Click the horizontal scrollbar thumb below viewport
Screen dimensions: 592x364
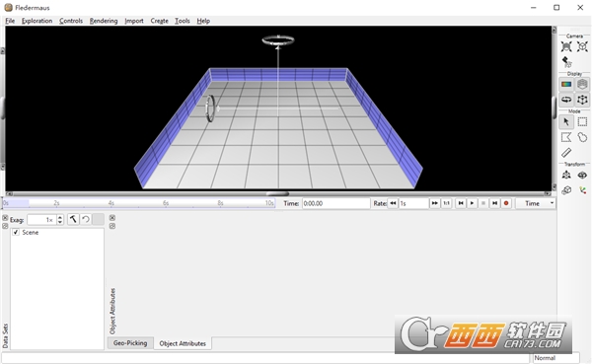pyautogui.click(x=277, y=193)
